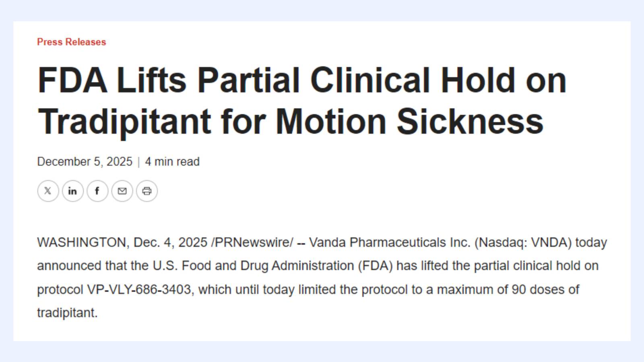Email this press release

click(122, 191)
